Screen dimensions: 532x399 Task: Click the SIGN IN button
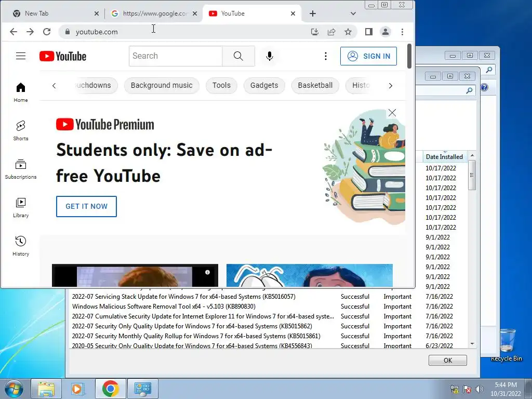(368, 56)
